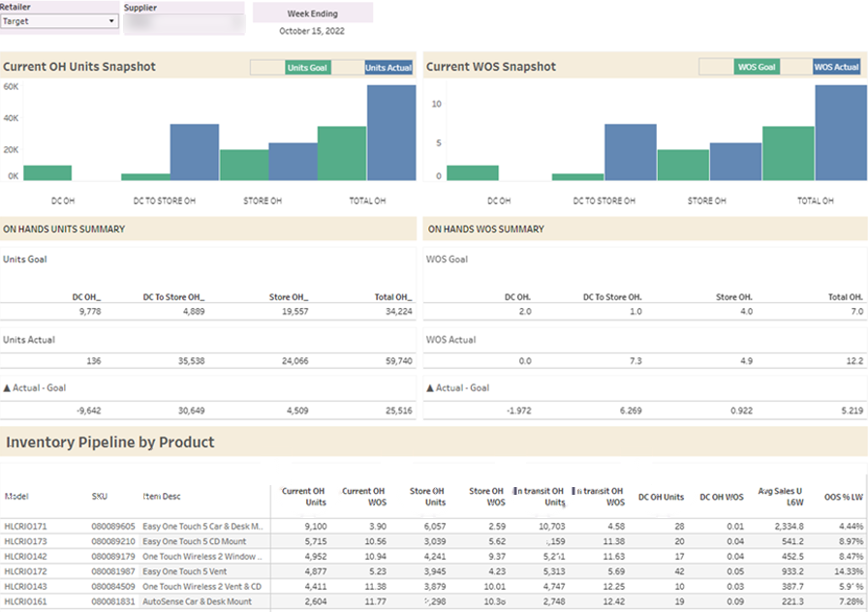The image size is (868, 612).
Task: Click the 'Inventory Pipeline by Product' title
Action: pos(110,443)
